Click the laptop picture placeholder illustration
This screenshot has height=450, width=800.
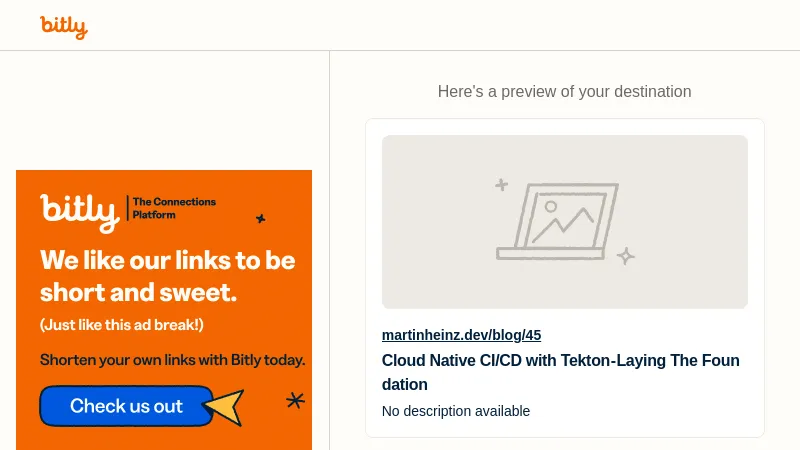558,221
